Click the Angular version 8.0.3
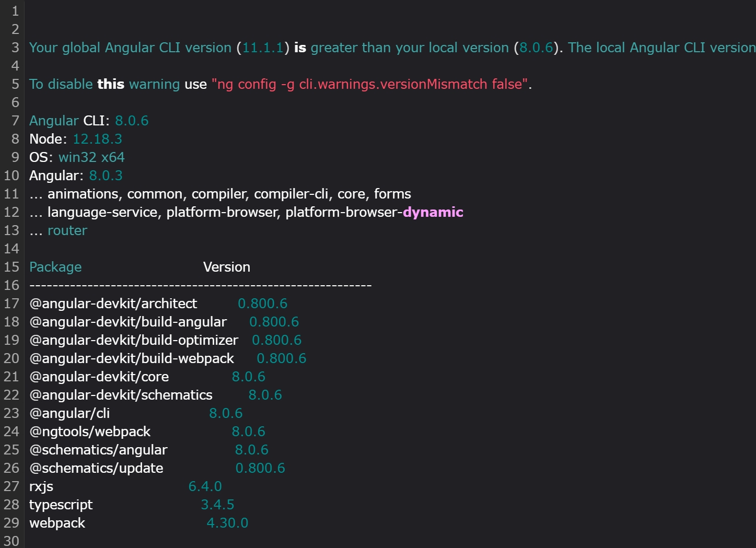The height and width of the screenshot is (548, 756). (106, 176)
